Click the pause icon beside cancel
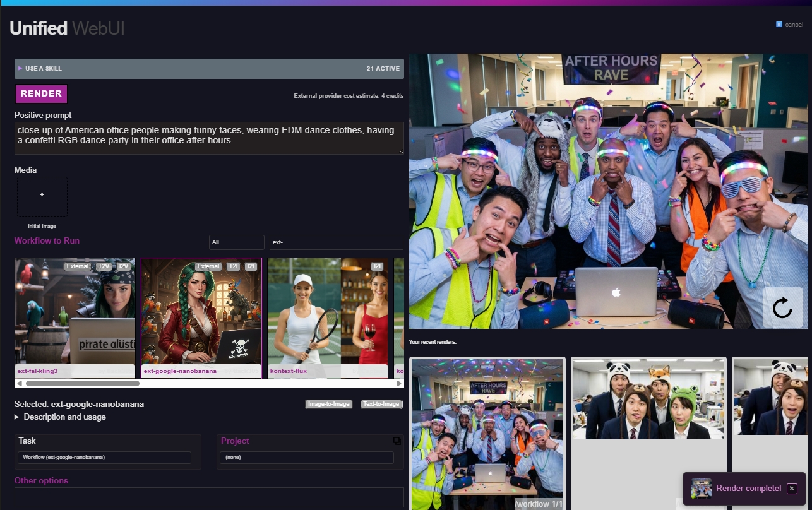This screenshot has width=812, height=510. [x=779, y=25]
